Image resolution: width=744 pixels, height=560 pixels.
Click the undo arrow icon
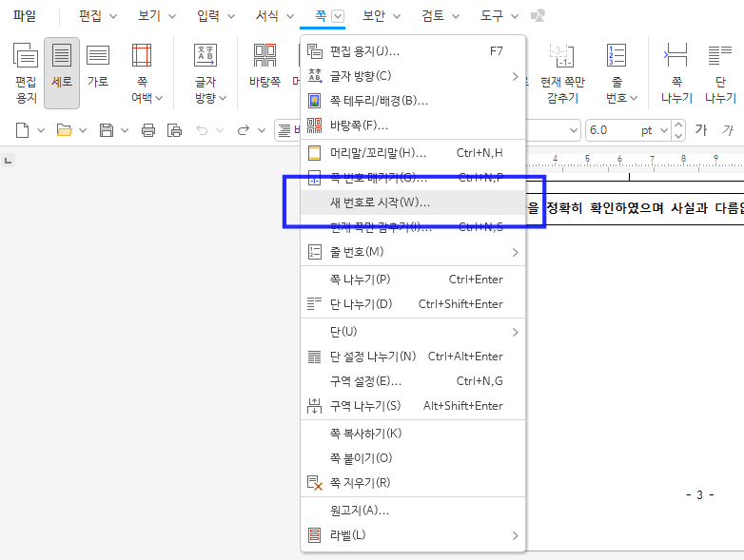click(202, 130)
